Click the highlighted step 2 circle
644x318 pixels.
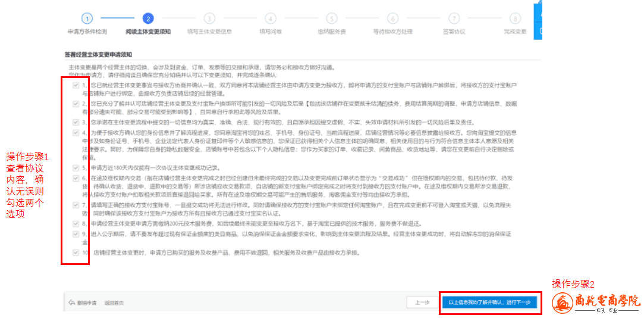click(x=148, y=18)
